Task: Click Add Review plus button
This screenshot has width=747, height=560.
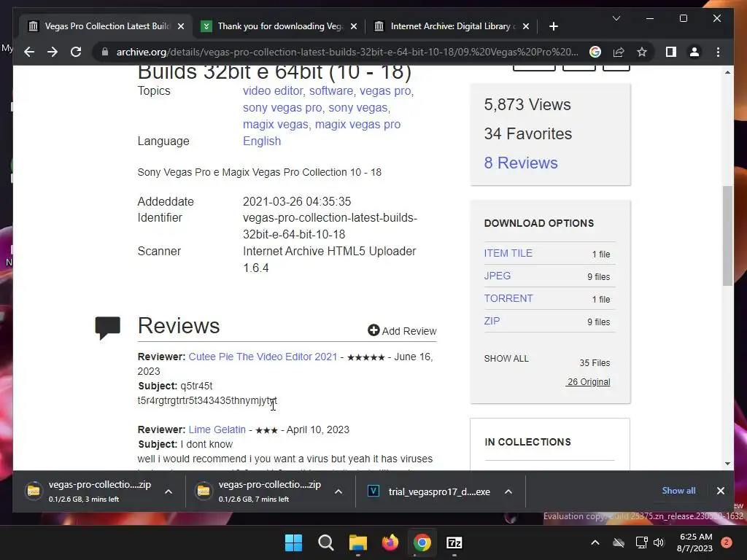Action: pyautogui.click(x=402, y=330)
